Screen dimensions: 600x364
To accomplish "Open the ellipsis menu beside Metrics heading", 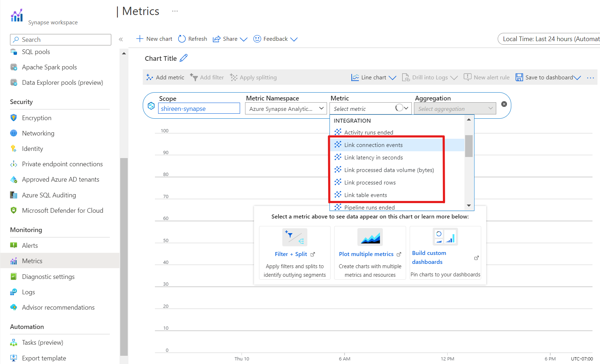I will (x=175, y=11).
